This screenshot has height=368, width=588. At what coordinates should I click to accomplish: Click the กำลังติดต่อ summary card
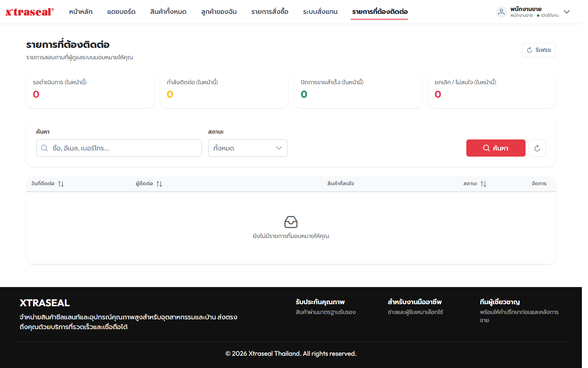coord(224,90)
